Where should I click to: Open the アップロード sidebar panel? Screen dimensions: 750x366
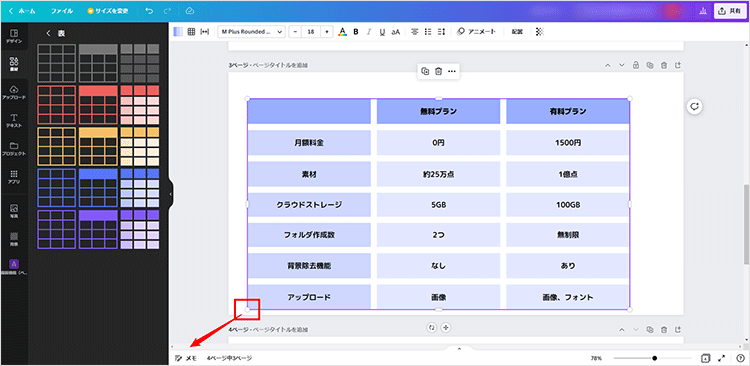[x=14, y=92]
